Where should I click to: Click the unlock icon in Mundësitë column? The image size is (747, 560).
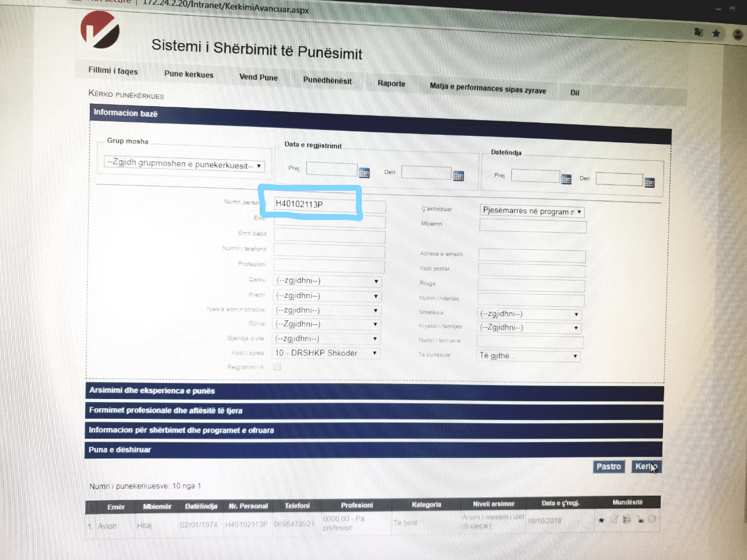[639, 519]
